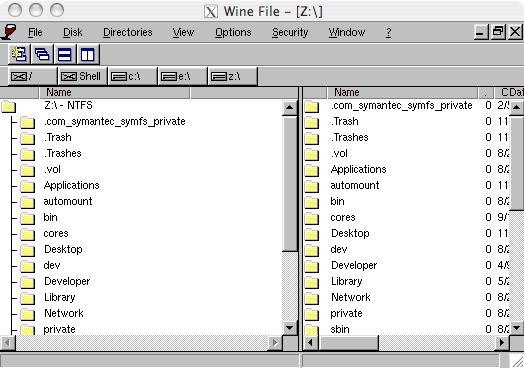Click folder icon of dev in right pane
This screenshot has width=524, height=368.
pos(311,251)
